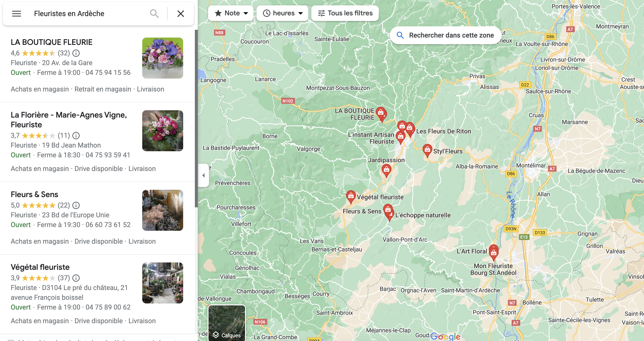Open Fleurs & Sens listing title
644x341 pixels.
34,194
